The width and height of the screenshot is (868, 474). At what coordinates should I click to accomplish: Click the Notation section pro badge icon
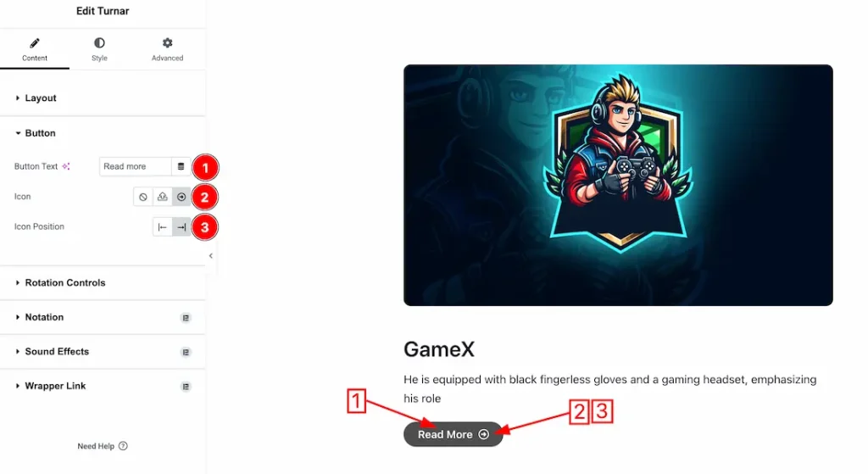coord(186,318)
